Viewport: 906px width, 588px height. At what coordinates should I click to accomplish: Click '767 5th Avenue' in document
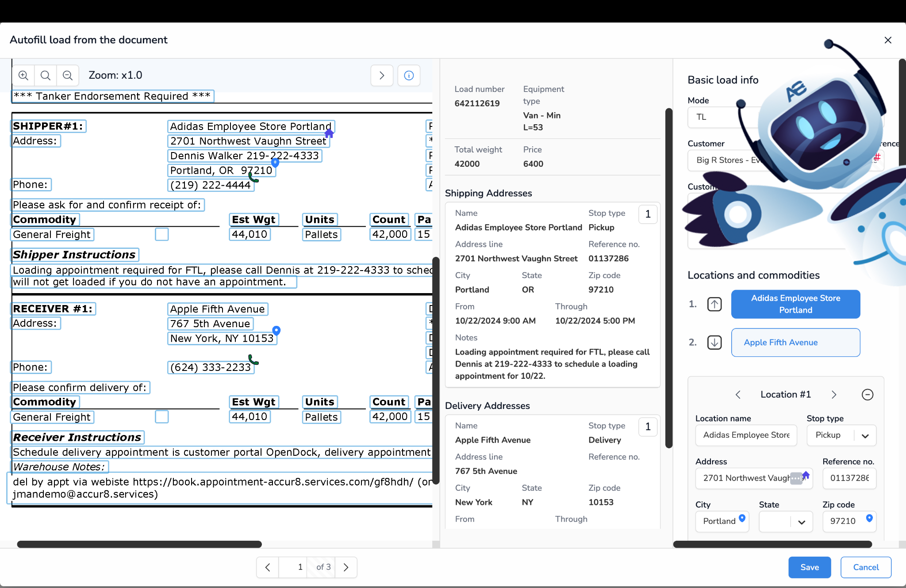click(x=210, y=324)
